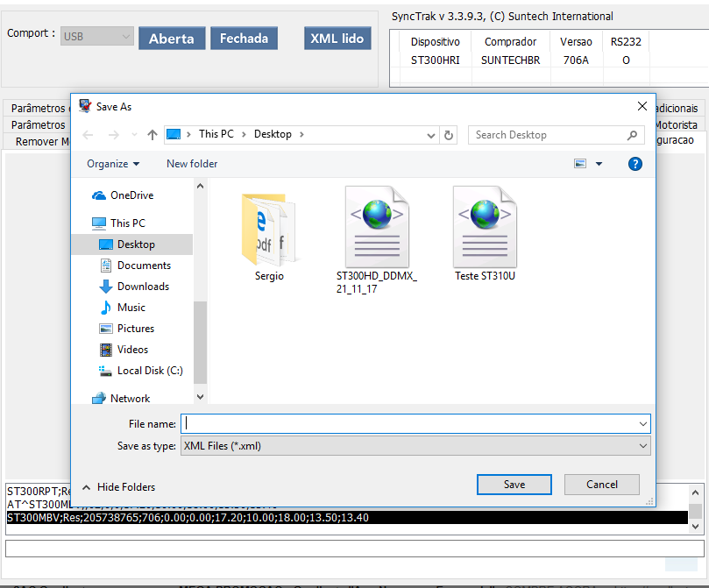
Task: Click the Save button
Action: point(514,485)
